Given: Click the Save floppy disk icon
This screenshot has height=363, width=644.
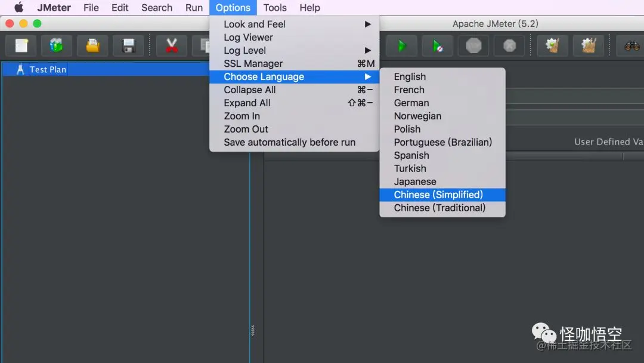Looking at the screenshot, I should point(128,45).
